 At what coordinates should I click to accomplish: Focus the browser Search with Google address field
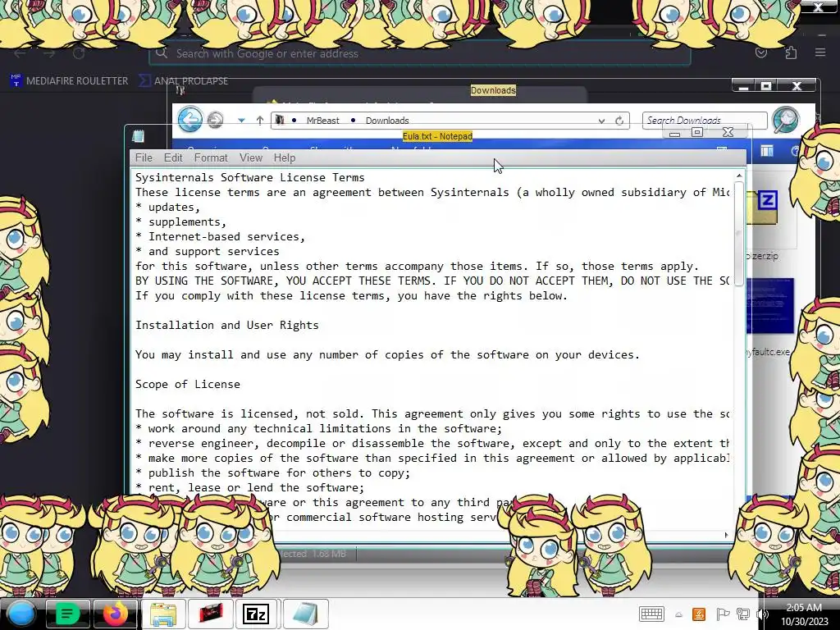(x=419, y=53)
